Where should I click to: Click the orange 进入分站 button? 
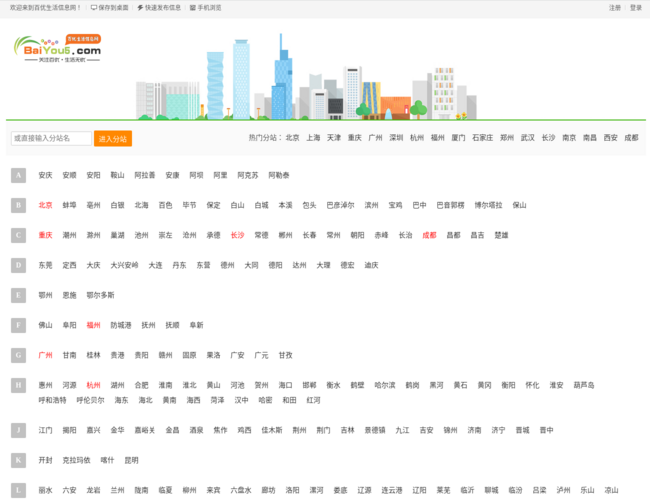pyautogui.click(x=113, y=138)
